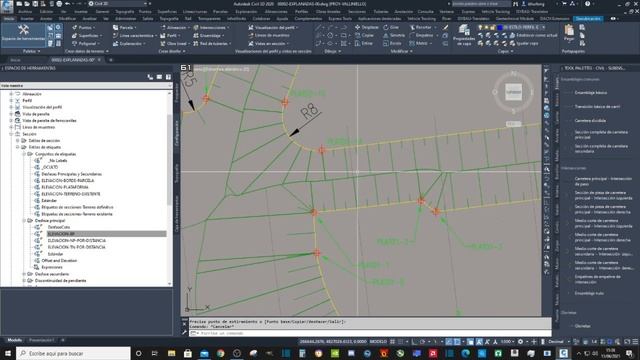Switch to the Analizar ribbon tab
This screenshot has height=360, width=640.
(89, 19)
